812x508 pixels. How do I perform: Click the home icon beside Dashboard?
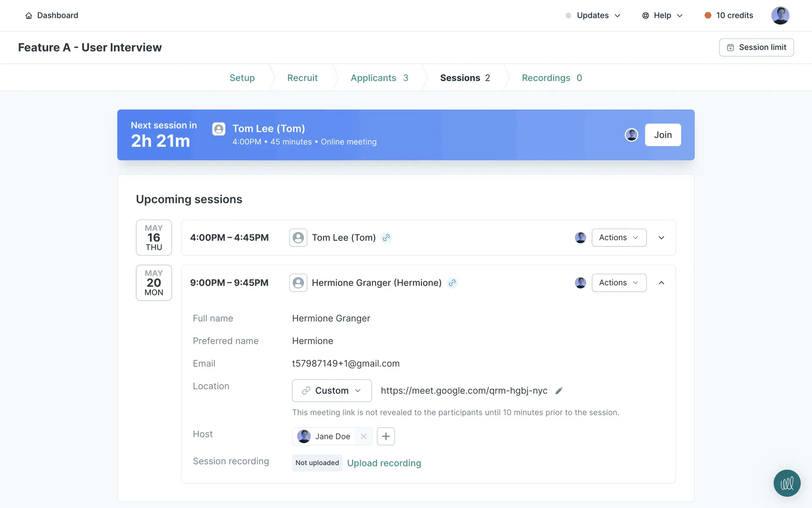click(29, 16)
